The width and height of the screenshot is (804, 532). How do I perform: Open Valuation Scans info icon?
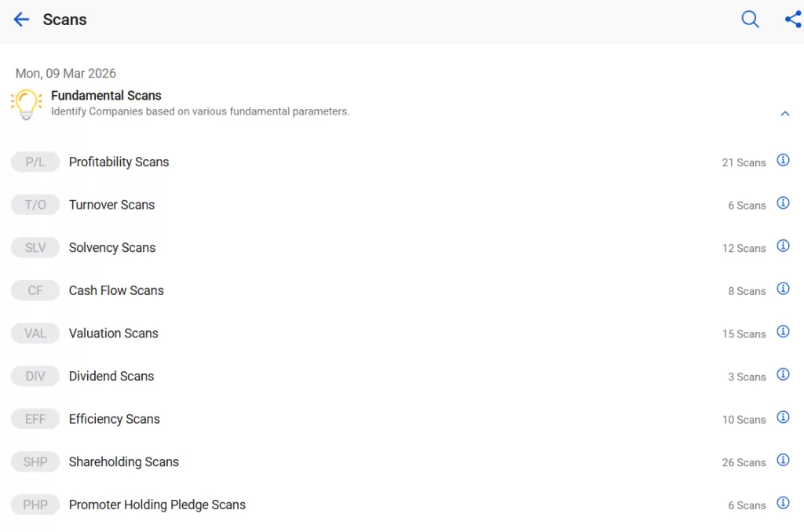tap(783, 331)
